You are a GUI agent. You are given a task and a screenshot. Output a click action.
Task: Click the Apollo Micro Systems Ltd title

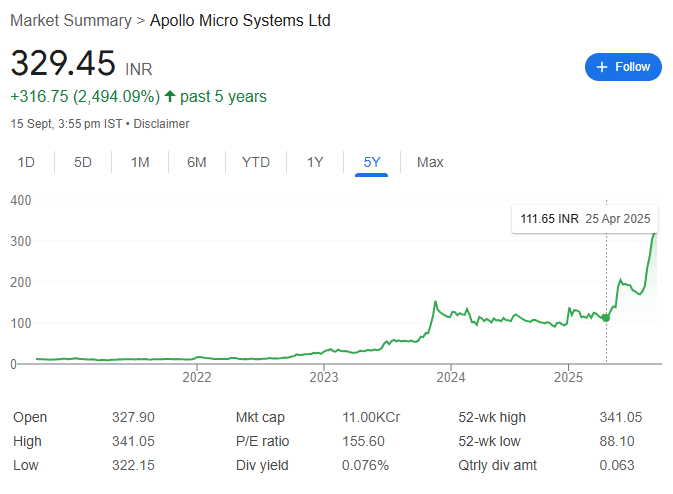pos(240,21)
